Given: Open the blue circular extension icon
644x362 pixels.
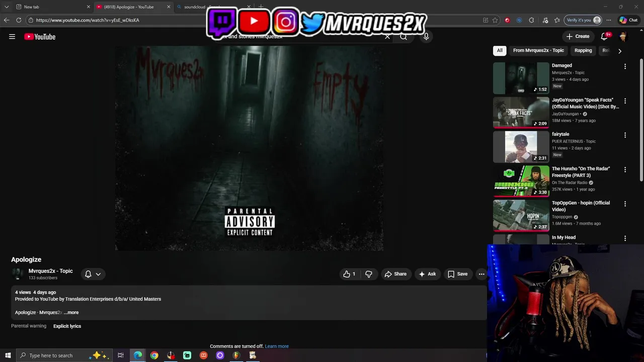Looking at the screenshot, I should (x=519, y=20).
